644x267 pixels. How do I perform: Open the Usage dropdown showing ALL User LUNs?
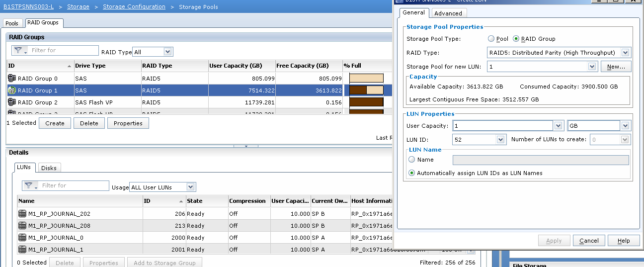[x=191, y=187]
